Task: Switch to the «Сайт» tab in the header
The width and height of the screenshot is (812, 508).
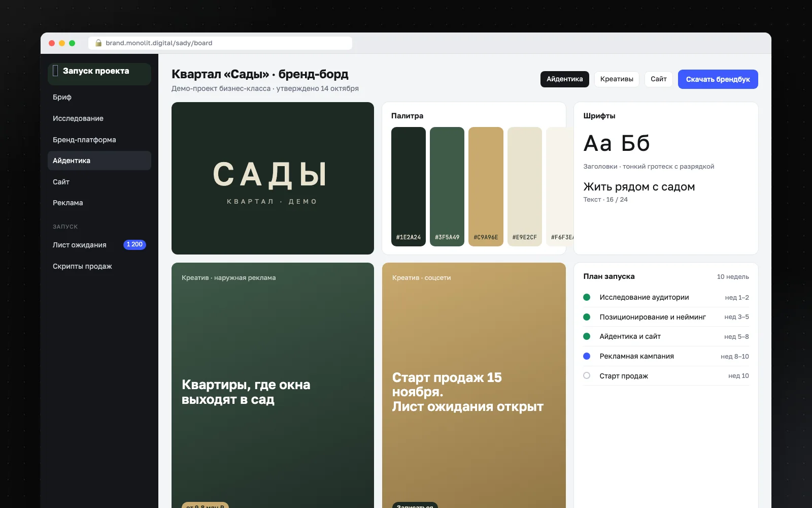Action: tap(659, 79)
